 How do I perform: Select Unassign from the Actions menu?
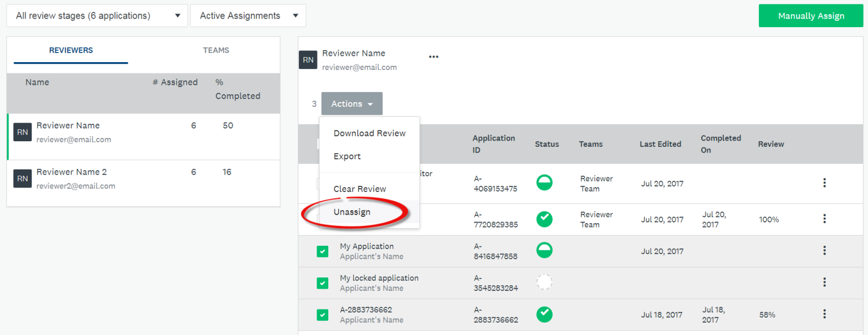352,212
